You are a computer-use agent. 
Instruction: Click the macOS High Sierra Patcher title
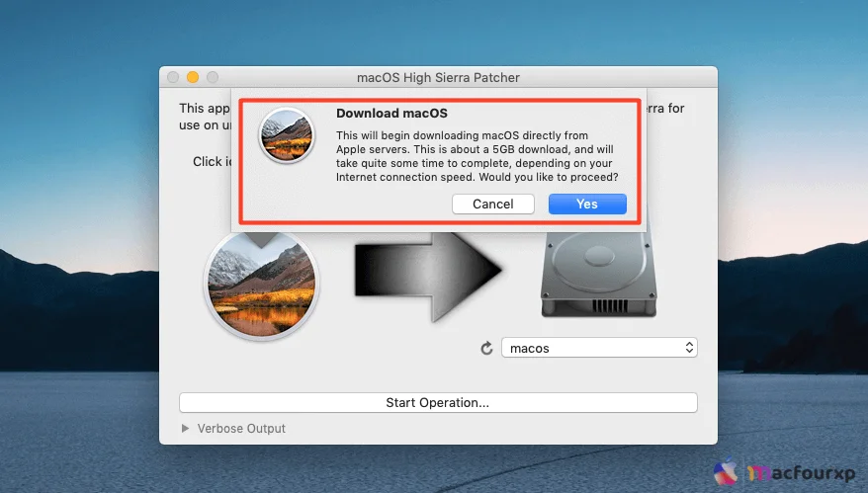438,77
